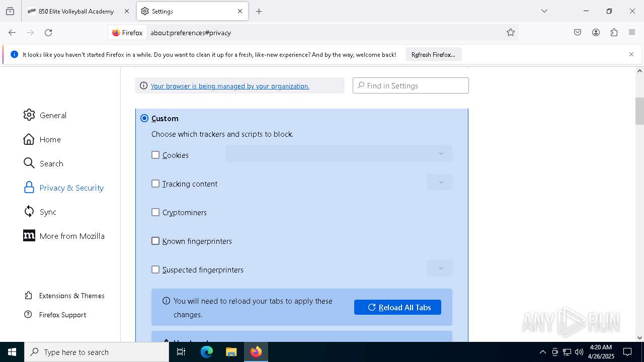644x362 pixels.
Task: Reload the current page
Action: (48, 33)
